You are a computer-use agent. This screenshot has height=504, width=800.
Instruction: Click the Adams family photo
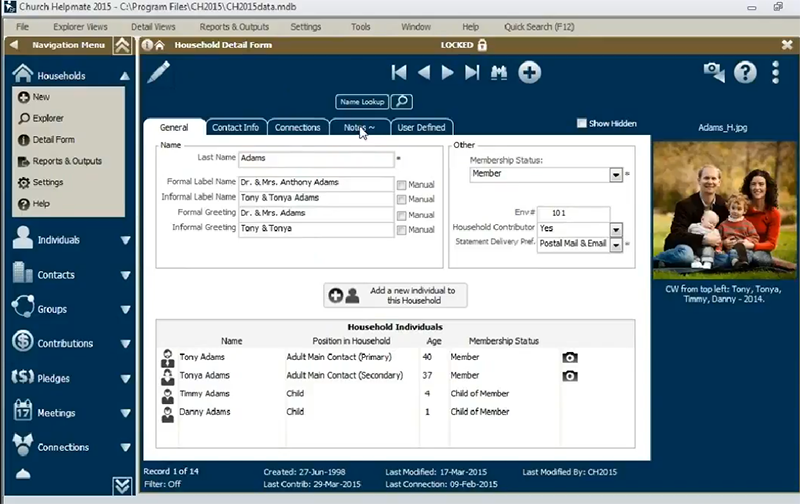(x=724, y=210)
